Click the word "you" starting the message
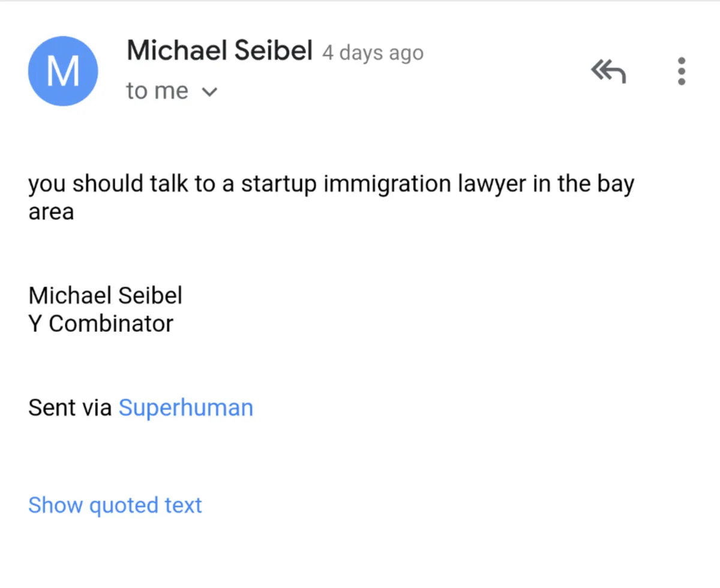 point(47,185)
